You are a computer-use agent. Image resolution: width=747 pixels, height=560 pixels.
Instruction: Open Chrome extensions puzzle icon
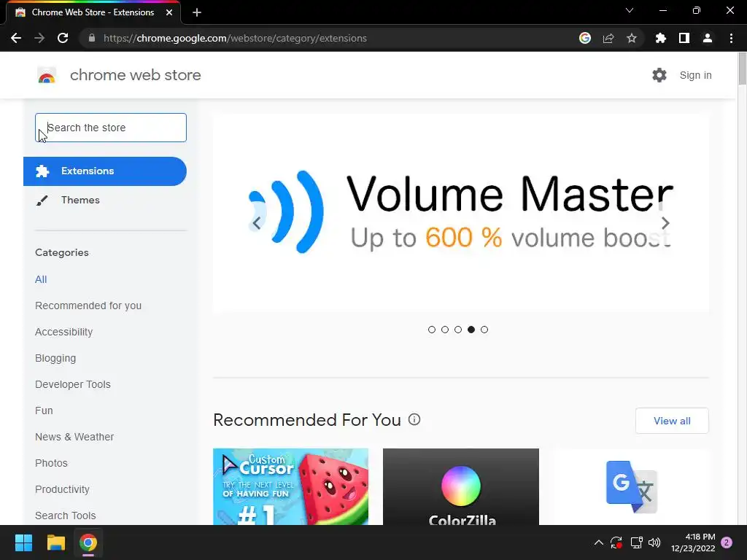coord(661,38)
